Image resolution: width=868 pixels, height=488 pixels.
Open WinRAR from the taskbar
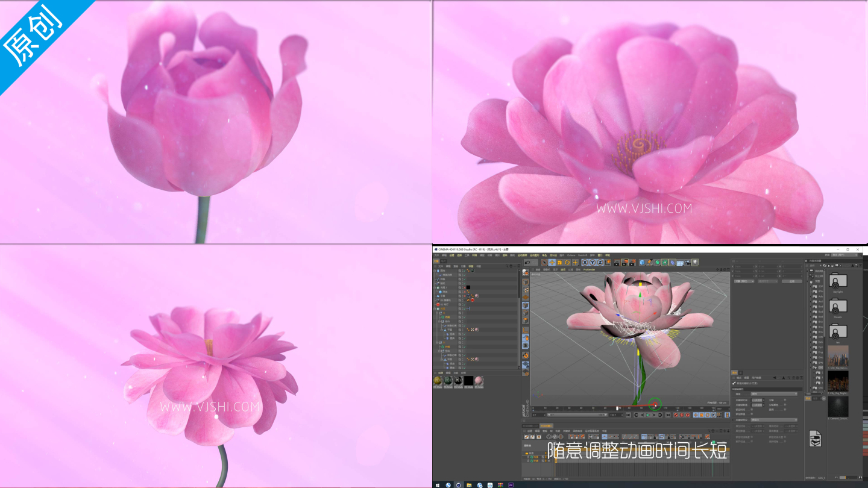pos(500,485)
